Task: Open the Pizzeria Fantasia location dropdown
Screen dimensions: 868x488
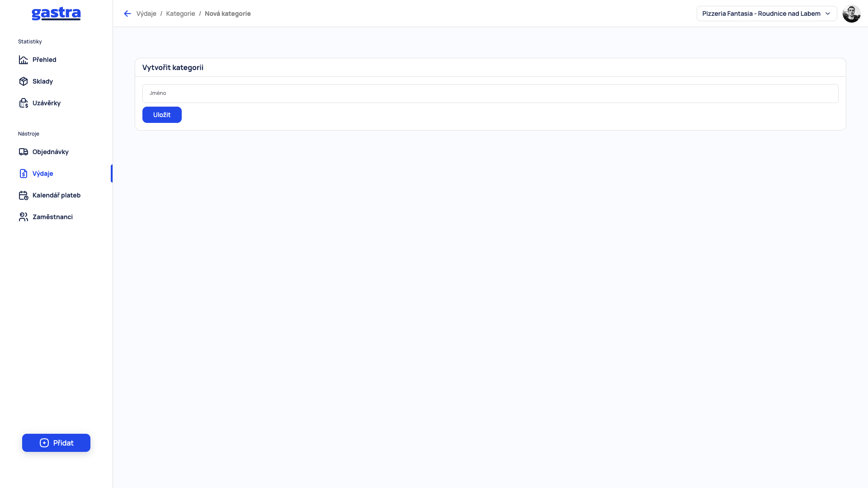Action: pyautogui.click(x=767, y=14)
